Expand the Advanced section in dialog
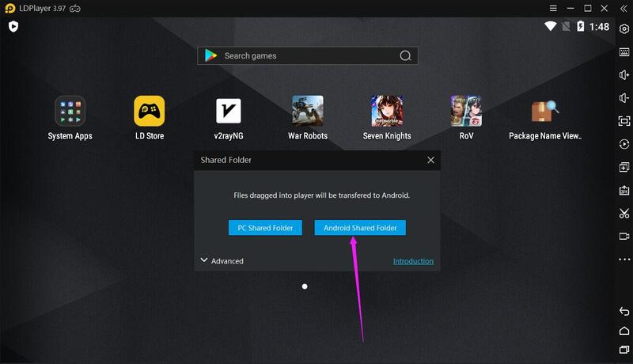 pyautogui.click(x=222, y=260)
